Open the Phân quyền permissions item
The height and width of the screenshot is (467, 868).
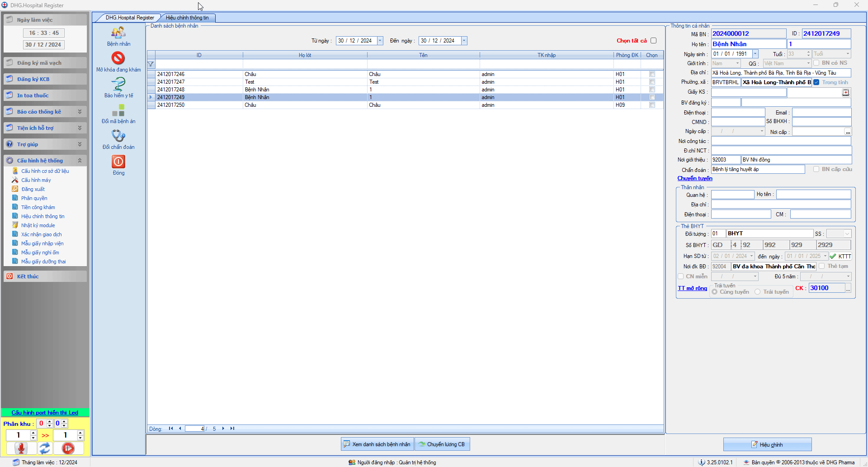(x=34, y=198)
